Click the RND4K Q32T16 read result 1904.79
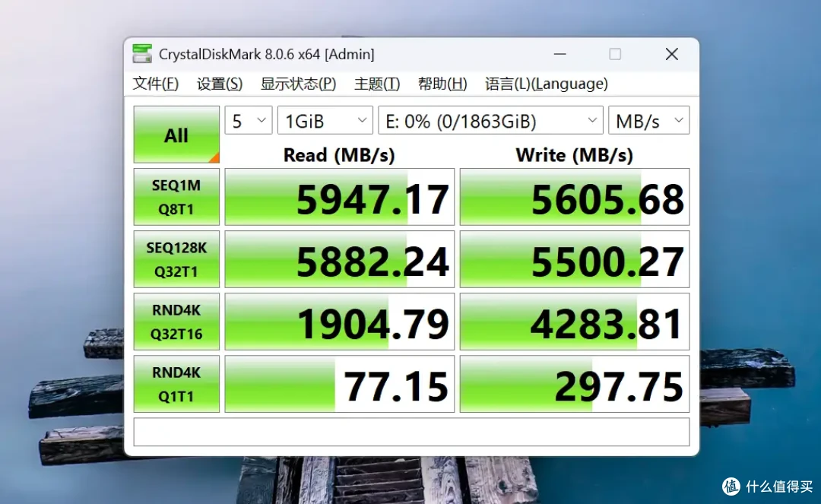Viewport: 821px width, 504px height. tap(340, 322)
